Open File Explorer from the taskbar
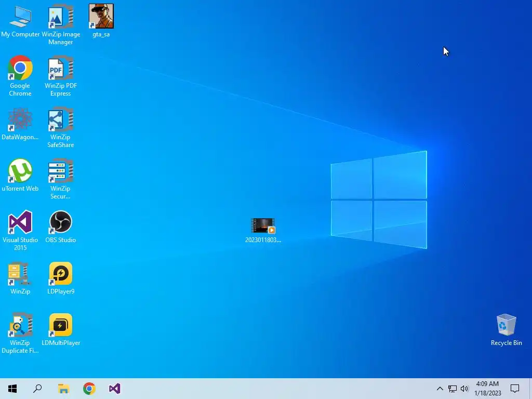This screenshot has width=532, height=399. (63, 389)
